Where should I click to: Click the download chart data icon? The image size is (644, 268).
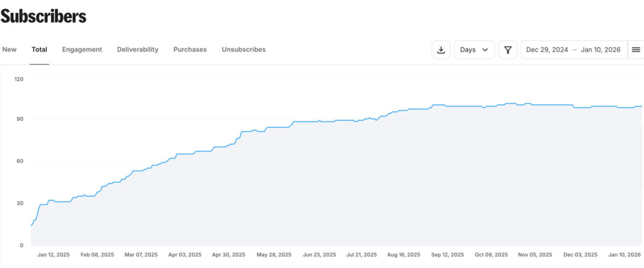pos(441,49)
